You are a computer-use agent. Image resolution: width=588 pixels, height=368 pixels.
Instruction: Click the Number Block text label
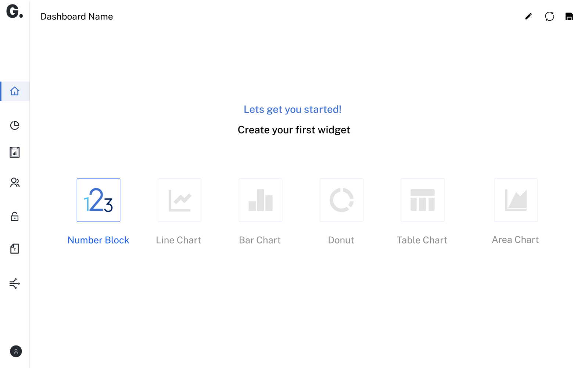tap(98, 240)
